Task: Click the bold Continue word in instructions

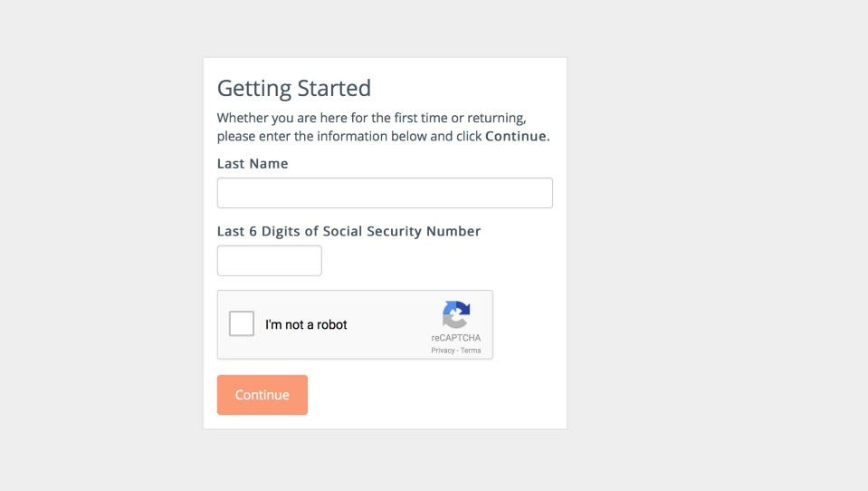Action: click(x=516, y=137)
